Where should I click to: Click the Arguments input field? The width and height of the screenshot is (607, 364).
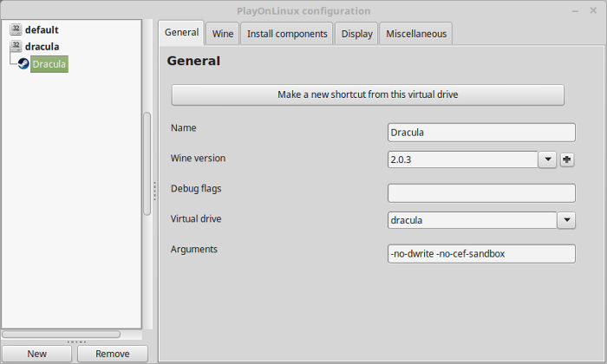coord(481,254)
